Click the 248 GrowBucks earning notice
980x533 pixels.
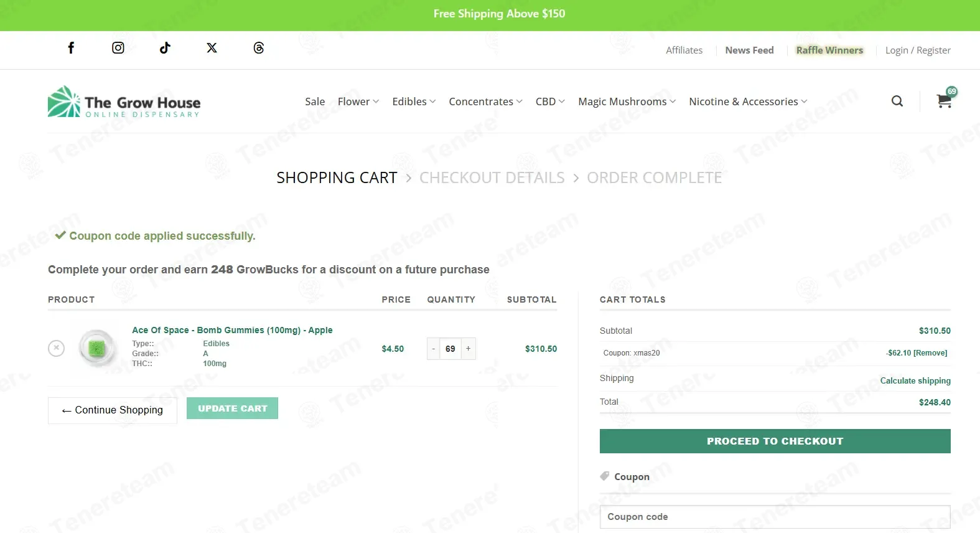pyautogui.click(x=269, y=270)
